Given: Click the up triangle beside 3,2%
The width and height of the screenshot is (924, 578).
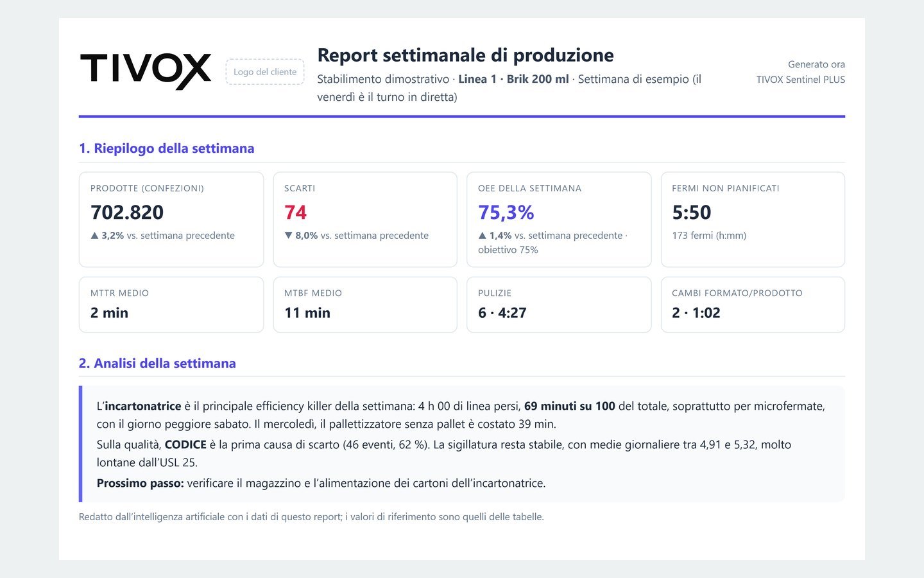Looking at the screenshot, I should click(x=95, y=236).
